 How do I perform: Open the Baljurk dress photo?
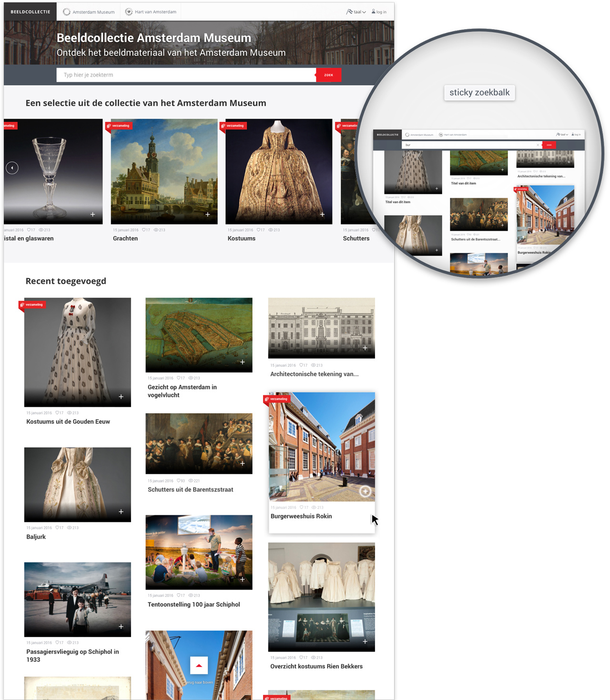pos(78,485)
